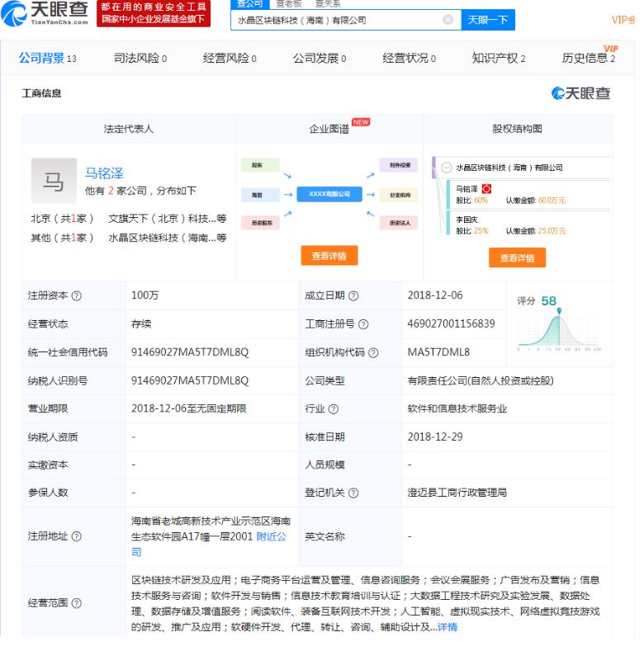The image size is (644, 651).
Task: Click 查看详情 under 股权结构图
Action: coord(517,257)
